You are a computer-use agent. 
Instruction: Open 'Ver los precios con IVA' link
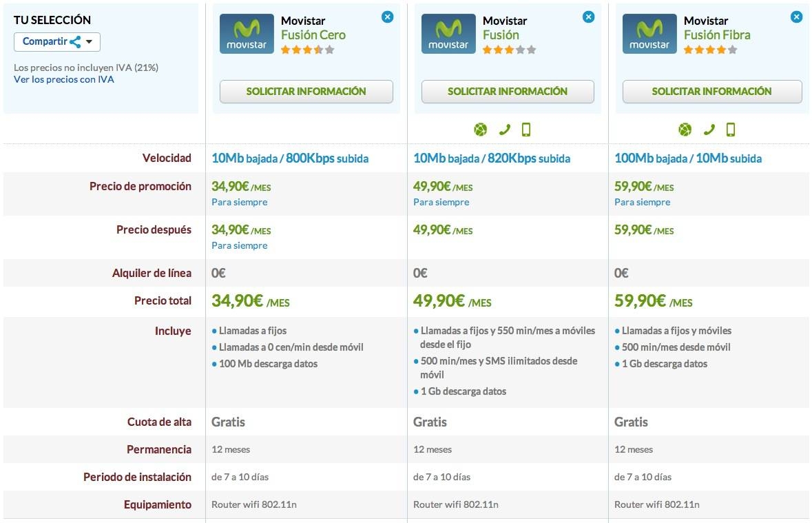point(63,80)
